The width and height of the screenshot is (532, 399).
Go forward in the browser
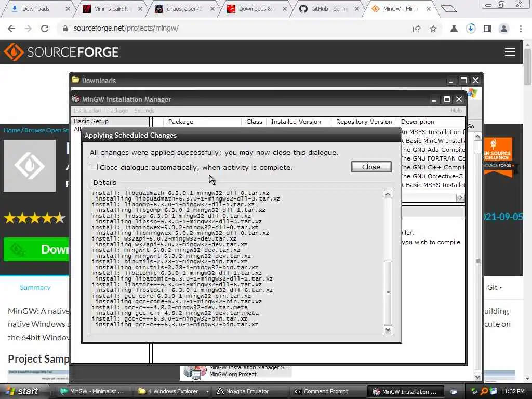[x=28, y=29]
